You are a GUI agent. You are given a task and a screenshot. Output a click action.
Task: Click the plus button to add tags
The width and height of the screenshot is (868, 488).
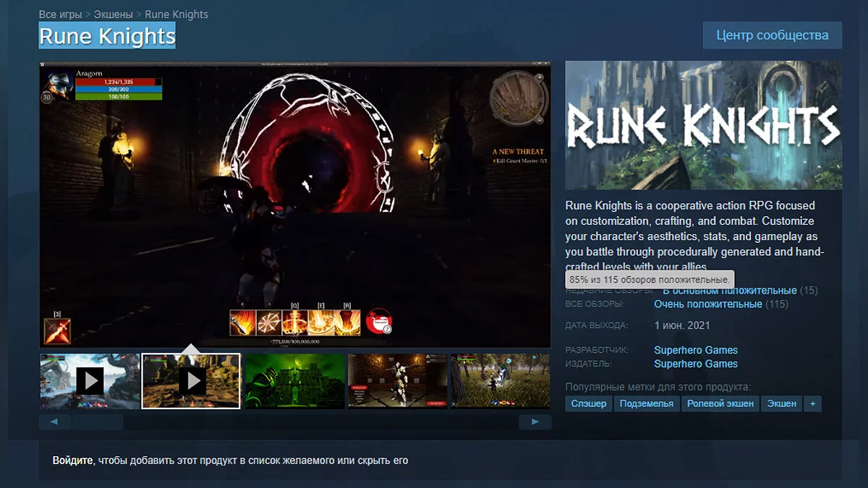tap(812, 403)
